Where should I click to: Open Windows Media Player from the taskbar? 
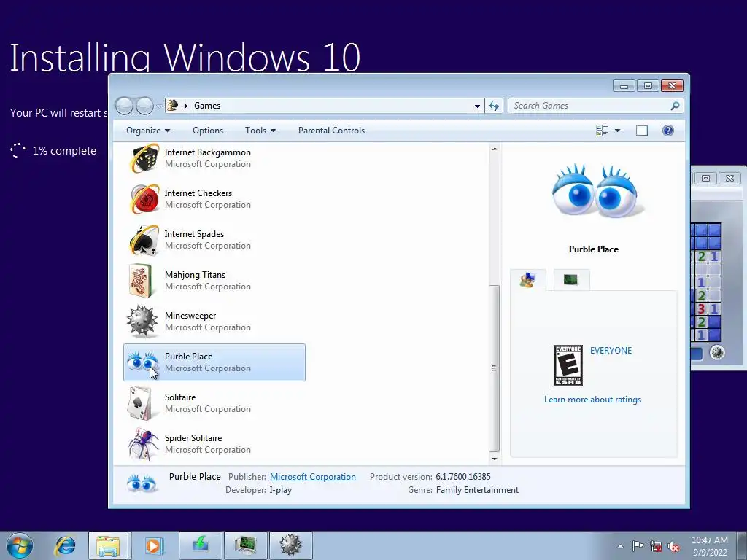click(153, 545)
